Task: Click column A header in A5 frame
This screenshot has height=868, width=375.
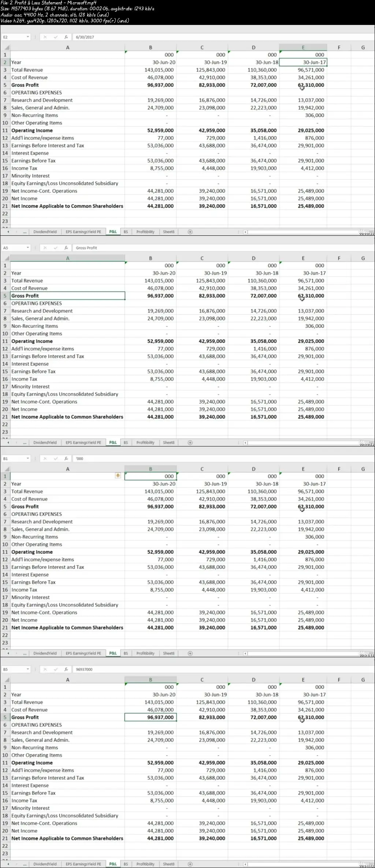Action: tap(67, 258)
